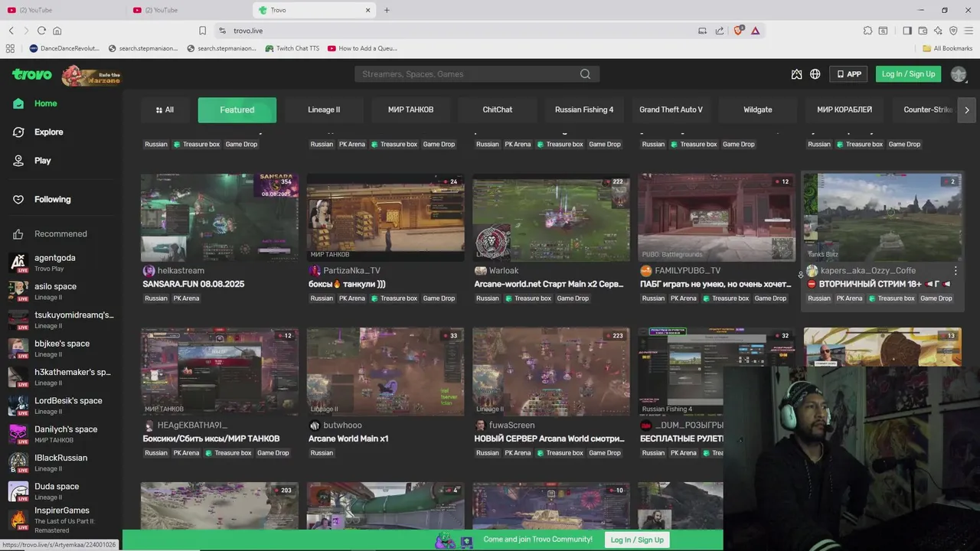
Task: Open FAMILYPUBG_TV stream thumbnail
Action: pos(717,217)
